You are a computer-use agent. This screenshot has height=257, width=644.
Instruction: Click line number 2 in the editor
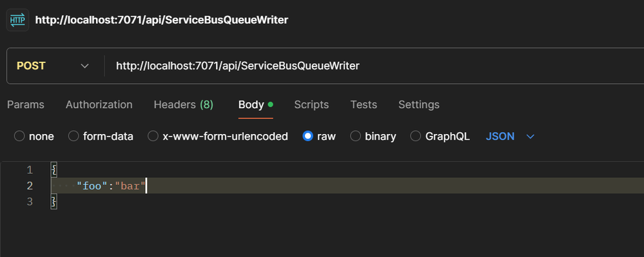(x=29, y=186)
